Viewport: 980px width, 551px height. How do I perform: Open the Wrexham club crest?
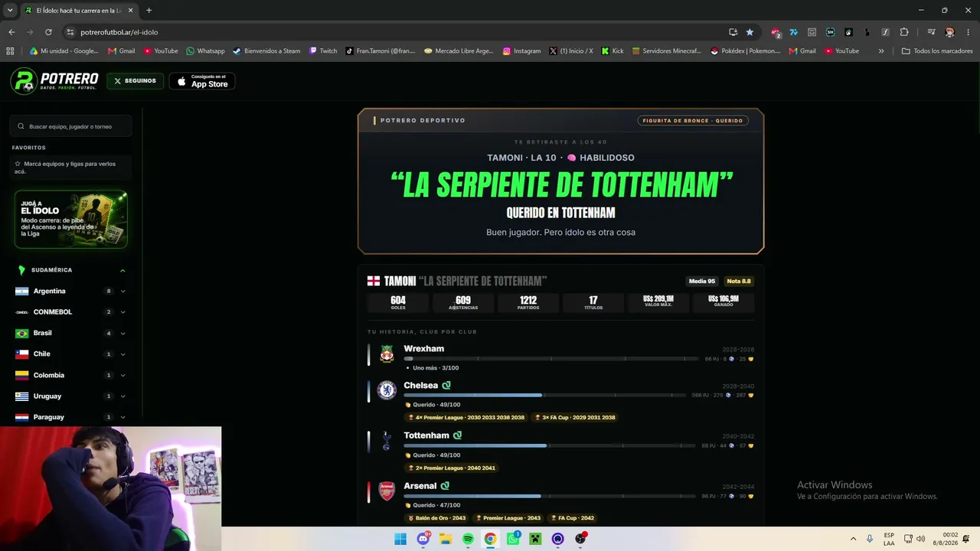click(x=387, y=354)
